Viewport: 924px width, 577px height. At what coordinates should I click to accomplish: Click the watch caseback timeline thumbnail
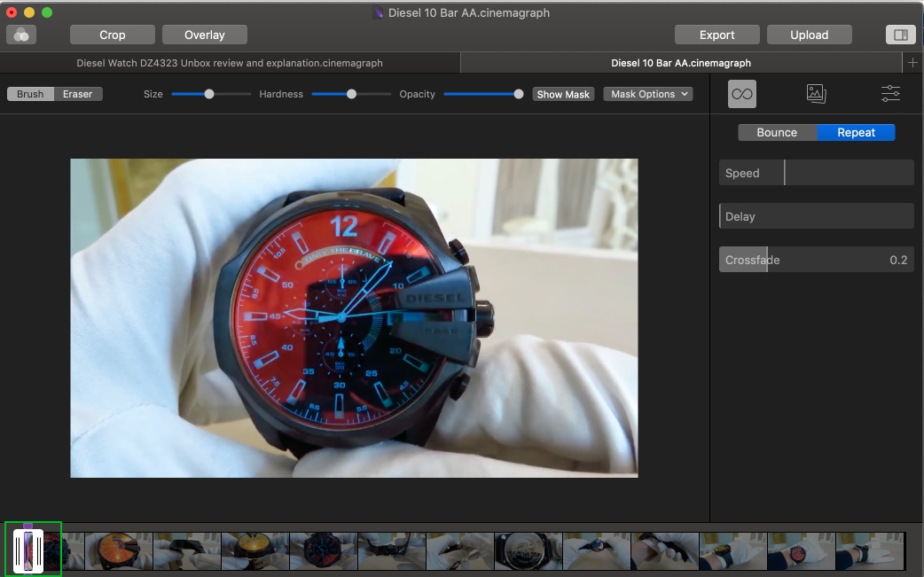coord(529,551)
